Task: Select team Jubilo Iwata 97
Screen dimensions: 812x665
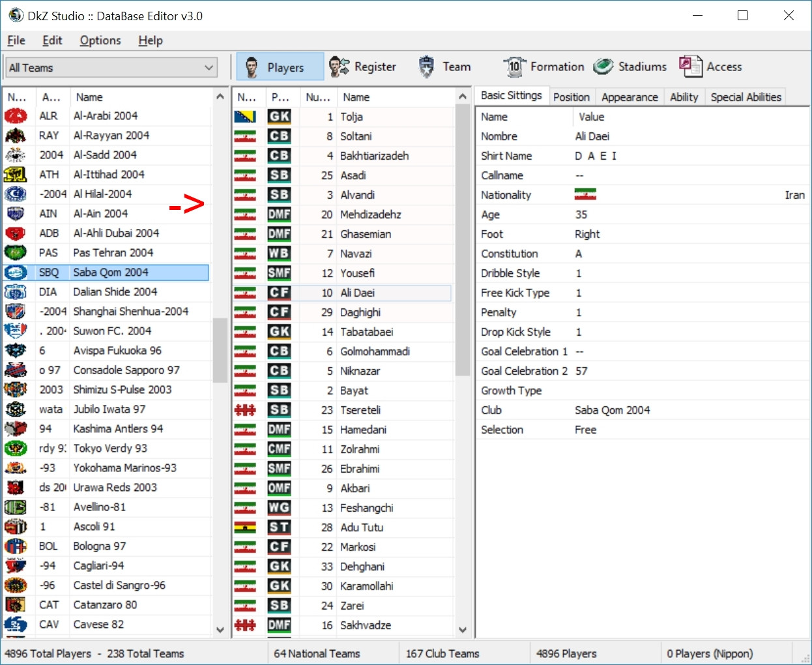Action: click(x=109, y=409)
